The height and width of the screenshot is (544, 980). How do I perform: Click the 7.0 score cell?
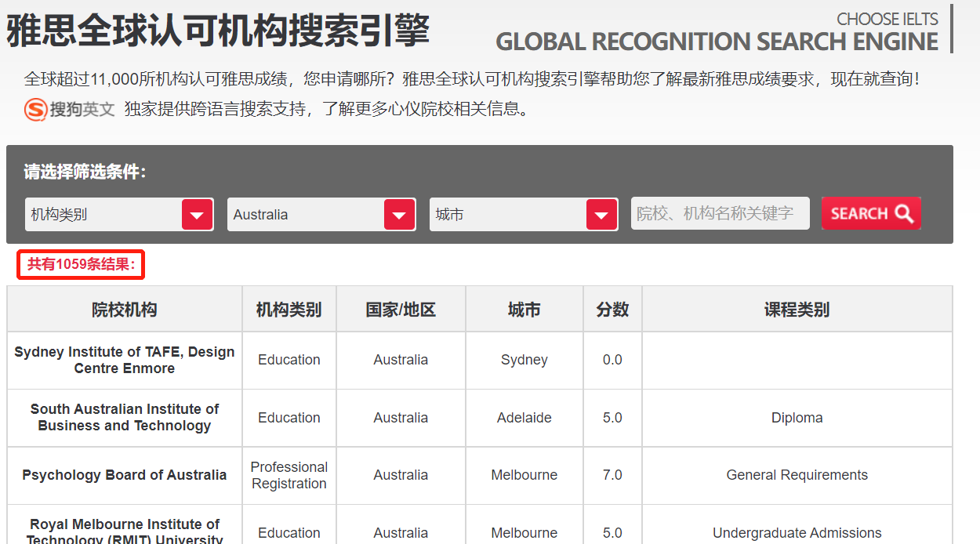[x=612, y=475]
